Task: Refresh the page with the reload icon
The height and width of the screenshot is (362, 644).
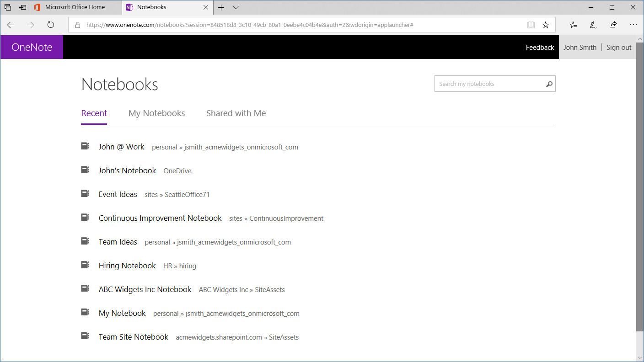Action: coord(51,25)
